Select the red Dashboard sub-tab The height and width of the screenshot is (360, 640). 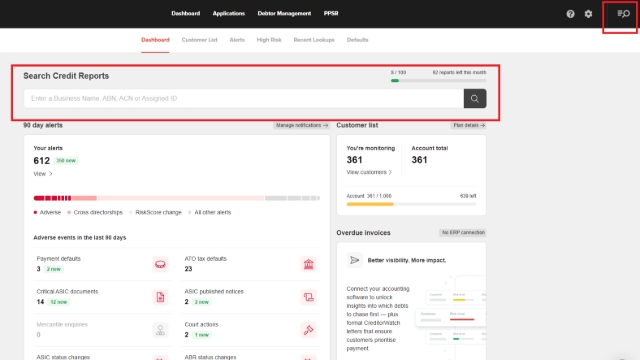[x=155, y=40]
